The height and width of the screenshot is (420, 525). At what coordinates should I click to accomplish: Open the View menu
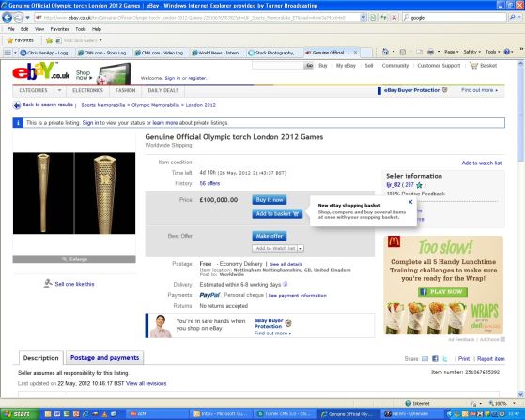[39, 29]
